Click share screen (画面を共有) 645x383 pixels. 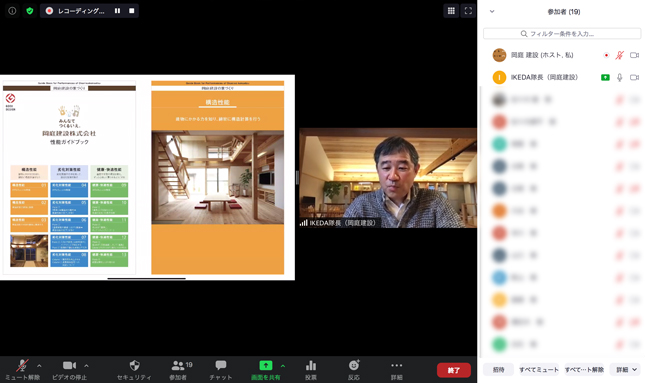[x=266, y=370]
